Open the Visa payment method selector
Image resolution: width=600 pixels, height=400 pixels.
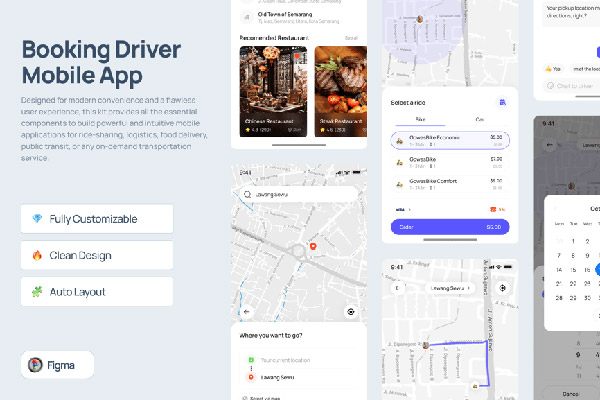click(403, 209)
